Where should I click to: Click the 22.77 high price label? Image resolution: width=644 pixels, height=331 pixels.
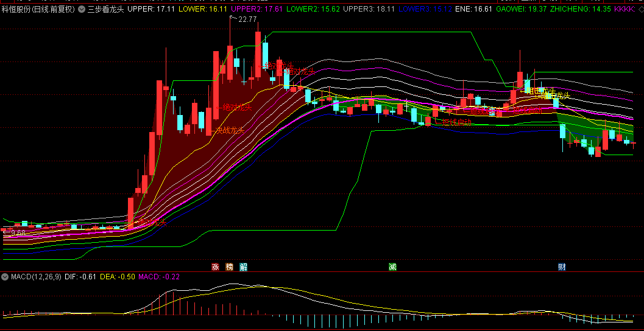tap(247, 19)
